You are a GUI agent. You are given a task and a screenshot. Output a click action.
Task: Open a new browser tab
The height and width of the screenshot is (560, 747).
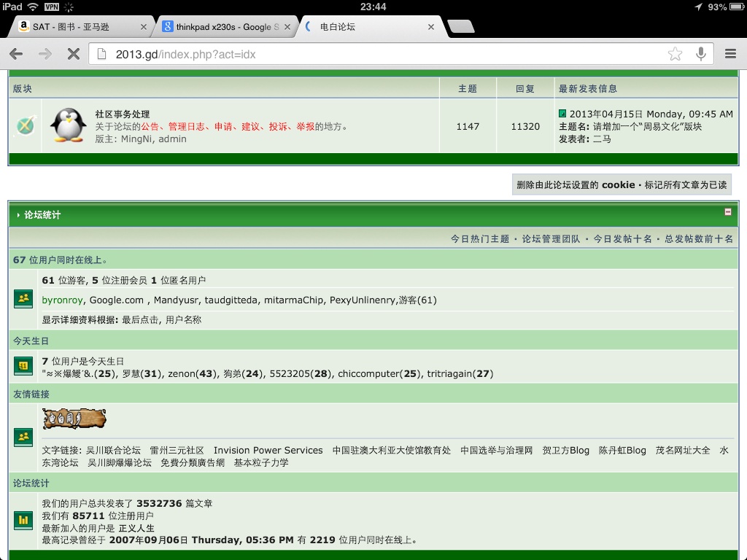(460, 27)
